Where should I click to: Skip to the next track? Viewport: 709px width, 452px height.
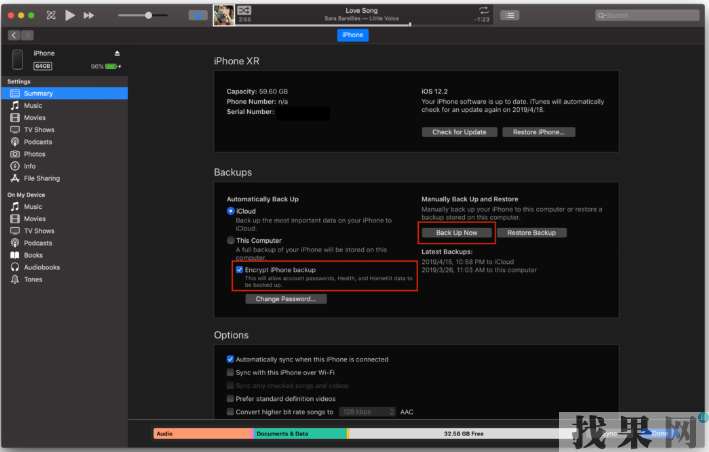(89, 15)
